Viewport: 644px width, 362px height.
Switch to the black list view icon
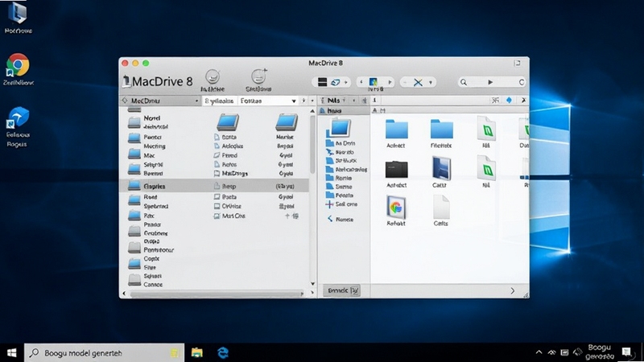(323, 82)
